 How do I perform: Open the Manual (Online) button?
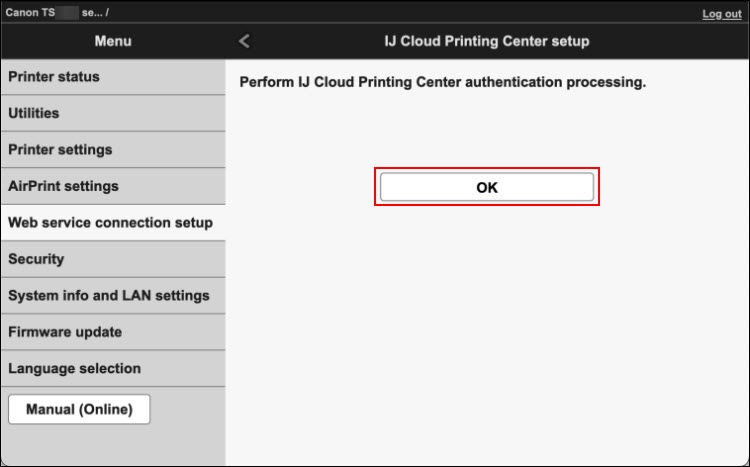(79, 409)
